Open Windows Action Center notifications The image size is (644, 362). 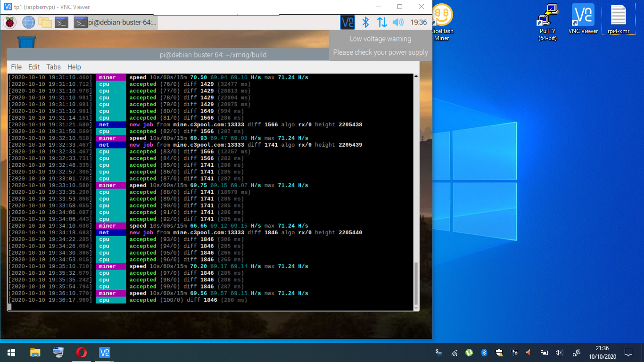coord(628,352)
